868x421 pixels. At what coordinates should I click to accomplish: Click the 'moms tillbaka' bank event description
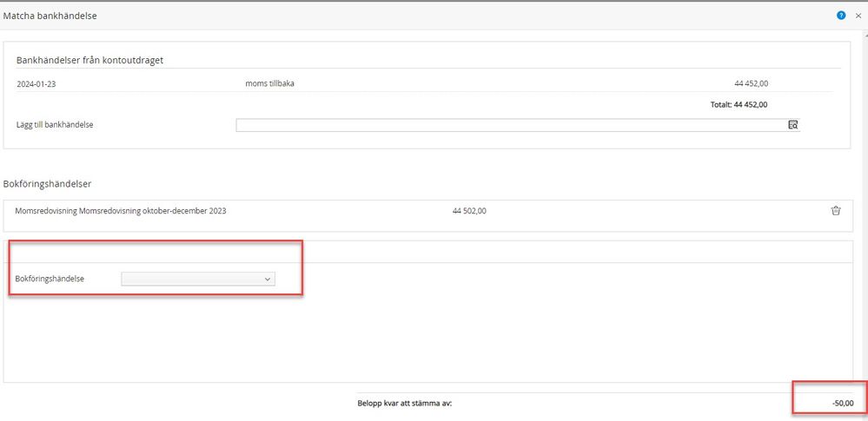[270, 84]
